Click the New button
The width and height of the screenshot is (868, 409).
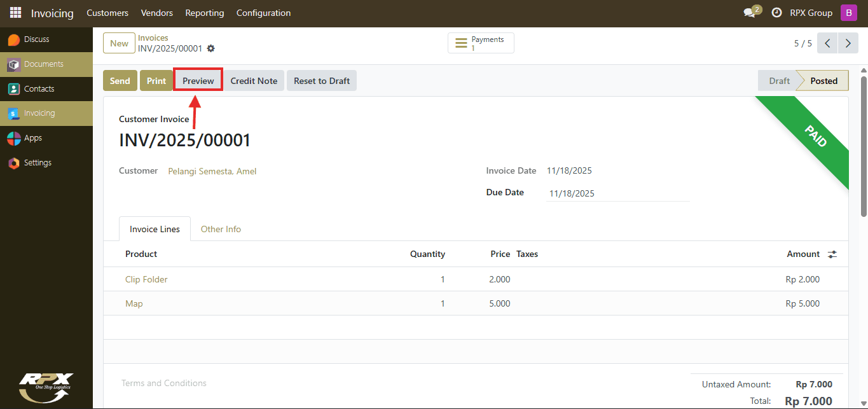pos(119,43)
